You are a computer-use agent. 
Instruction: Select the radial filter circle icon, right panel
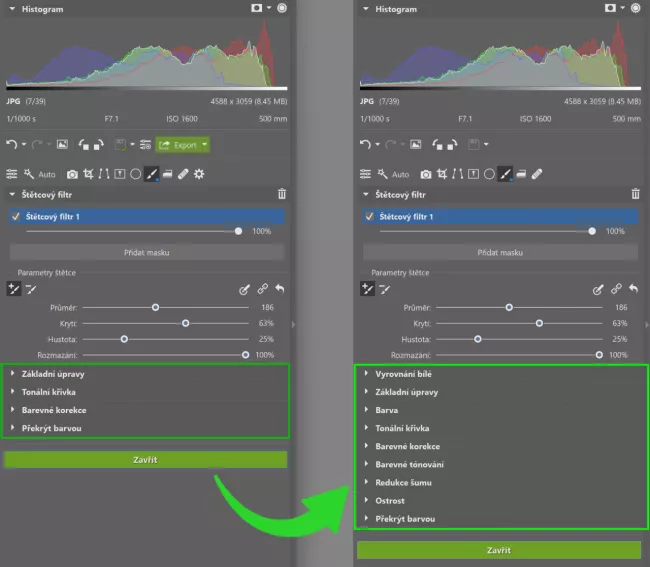click(489, 174)
